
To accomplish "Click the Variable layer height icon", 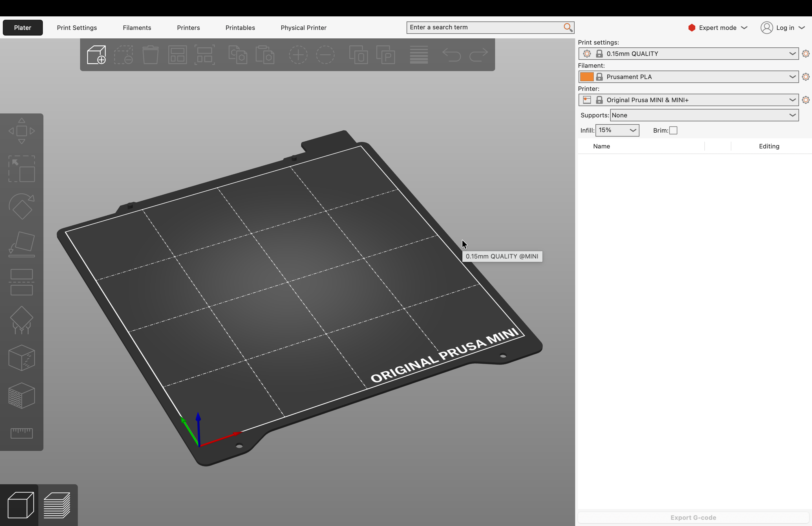I will pyautogui.click(x=419, y=55).
